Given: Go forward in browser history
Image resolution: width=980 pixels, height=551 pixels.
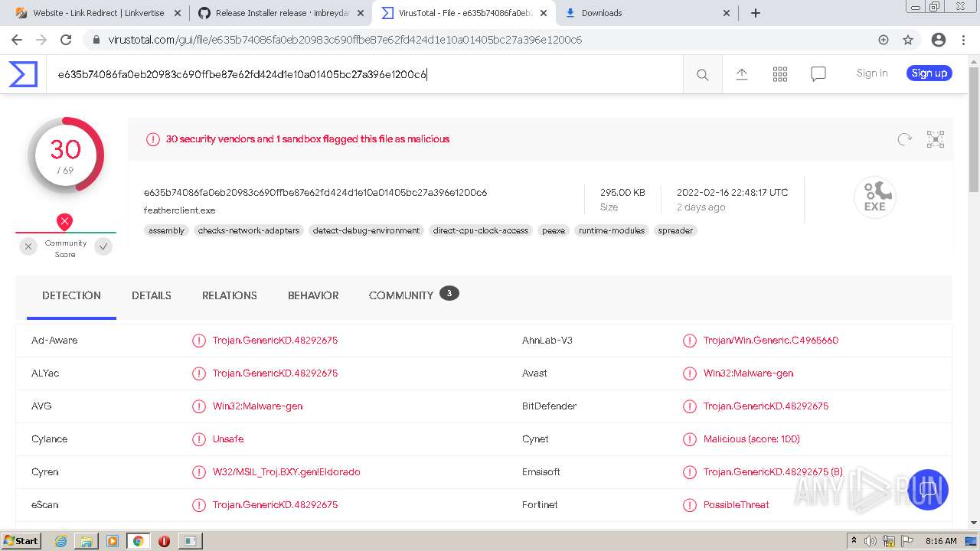Looking at the screenshot, I should pyautogui.click(x=41, y=40).
